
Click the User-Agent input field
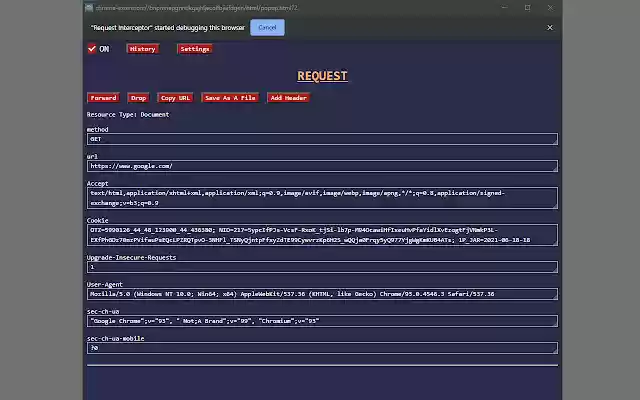pos(322,294)
